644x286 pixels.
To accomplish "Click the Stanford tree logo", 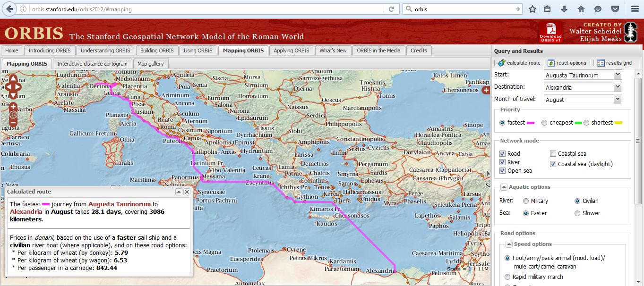I will (630, 32).
